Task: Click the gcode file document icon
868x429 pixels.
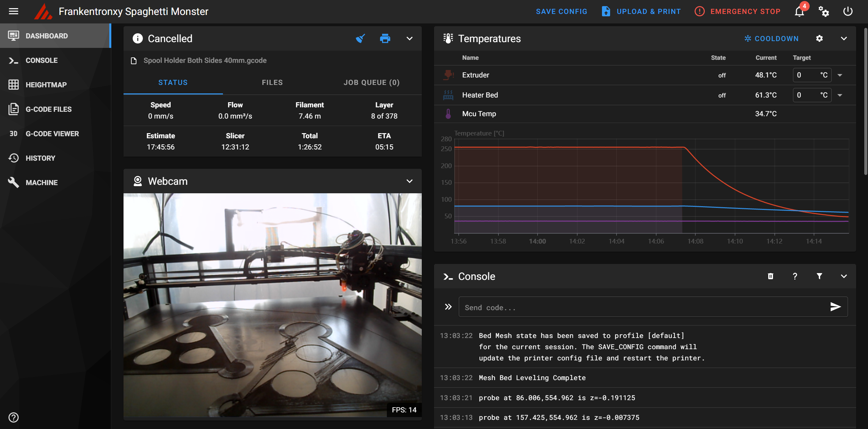Action: pos(134,60)
